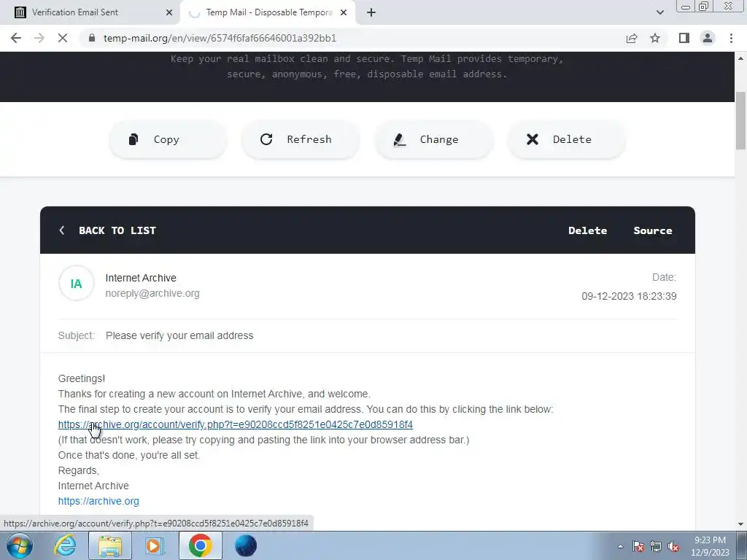Viewport: 747px width, 560px height.
Task: Click the left chevron beside BACK TO LIST
Action: (x=62, y=230)
